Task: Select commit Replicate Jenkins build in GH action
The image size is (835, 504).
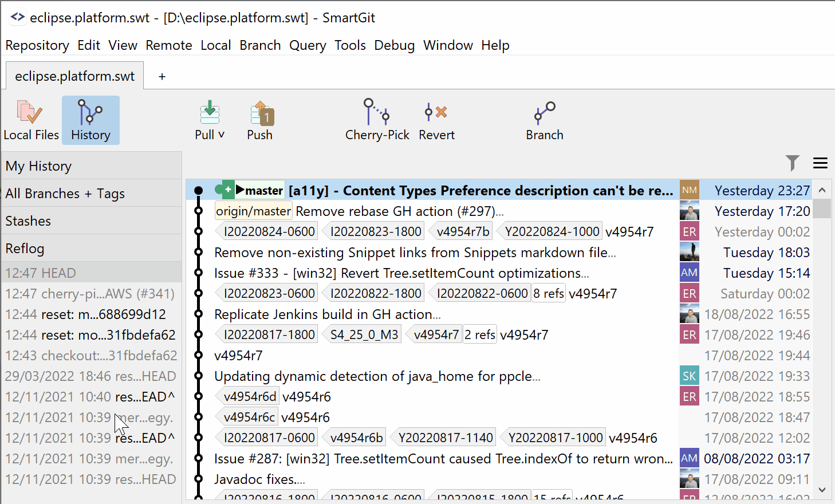Action: (x=328, y=314)
